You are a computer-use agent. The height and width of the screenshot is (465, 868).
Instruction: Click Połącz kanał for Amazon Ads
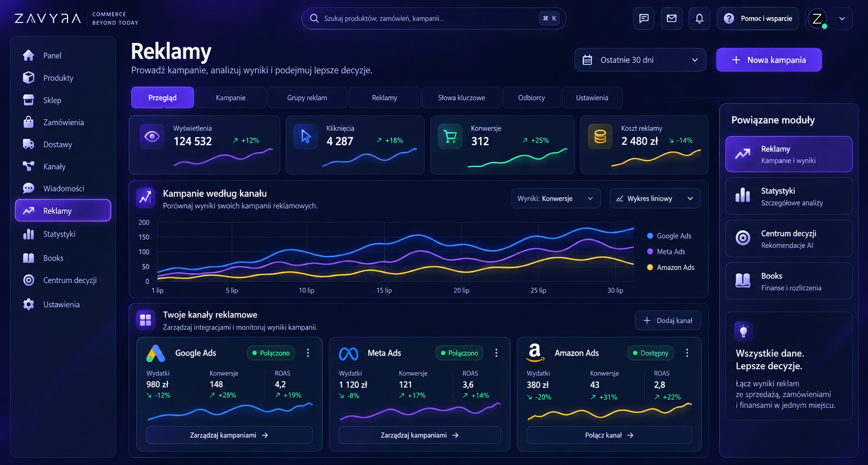click(x=609, y=435)
